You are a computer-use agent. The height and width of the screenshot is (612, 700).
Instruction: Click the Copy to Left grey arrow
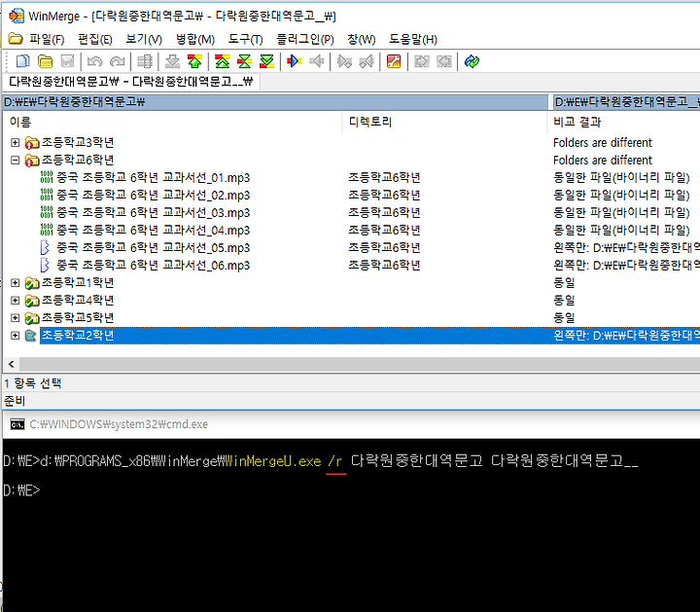click(x=317, y=61)
